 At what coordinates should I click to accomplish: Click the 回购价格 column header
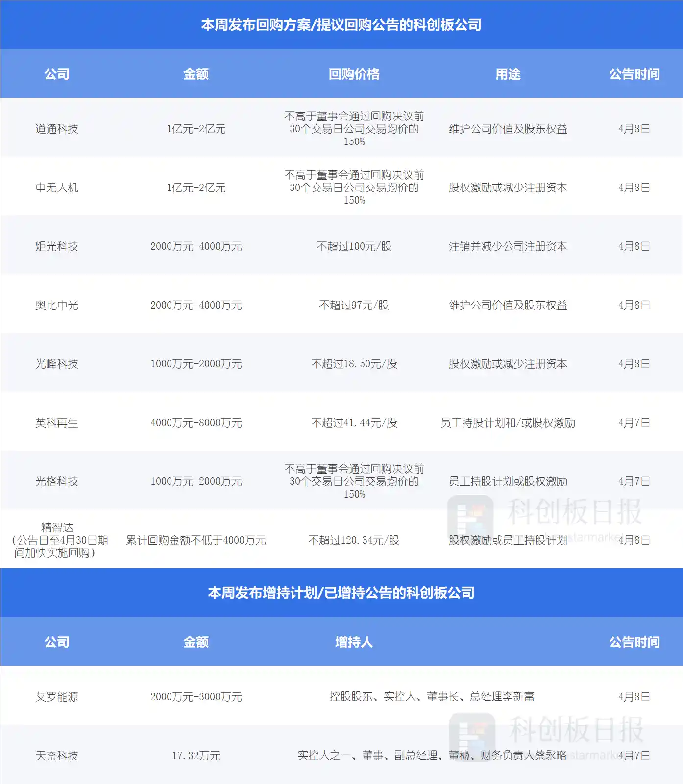click(x=354, y=74)
